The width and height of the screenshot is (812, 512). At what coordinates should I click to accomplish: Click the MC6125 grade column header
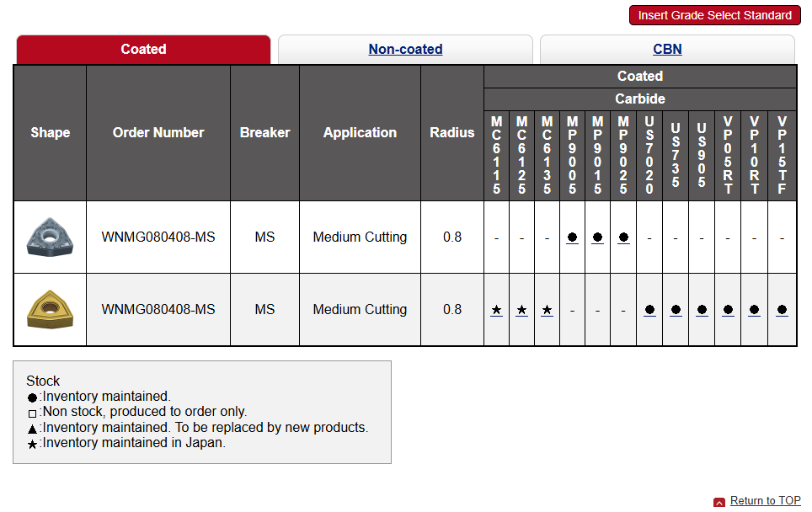click(x=522, y=155)
